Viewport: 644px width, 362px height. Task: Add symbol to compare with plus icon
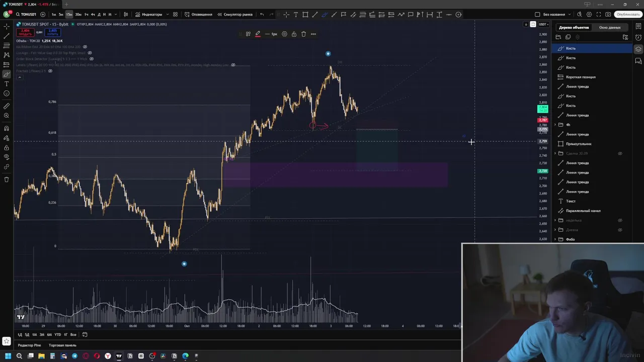pos(43,15)
